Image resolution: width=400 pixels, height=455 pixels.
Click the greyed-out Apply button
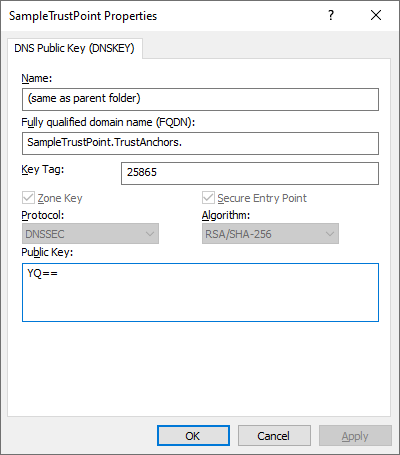(x=355, y=436)
